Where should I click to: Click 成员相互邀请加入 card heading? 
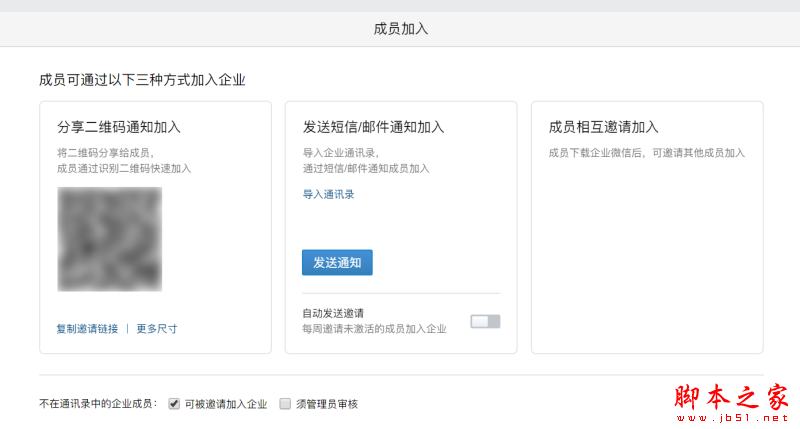coord(604,127)
